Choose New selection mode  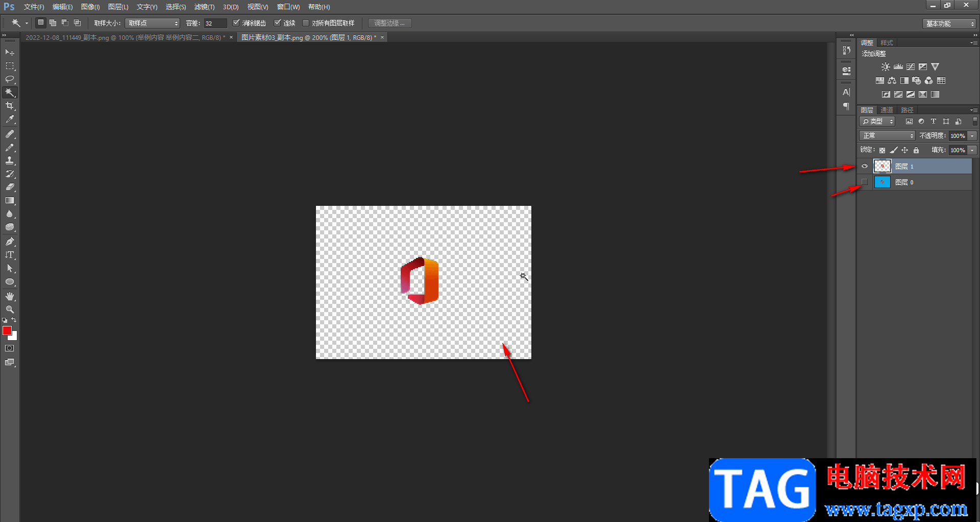(41, 22)
